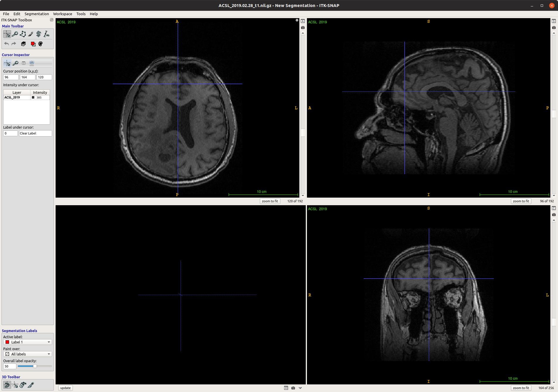
Task: Select the Snake segmentation tool
Action: (x=38, y=34)
